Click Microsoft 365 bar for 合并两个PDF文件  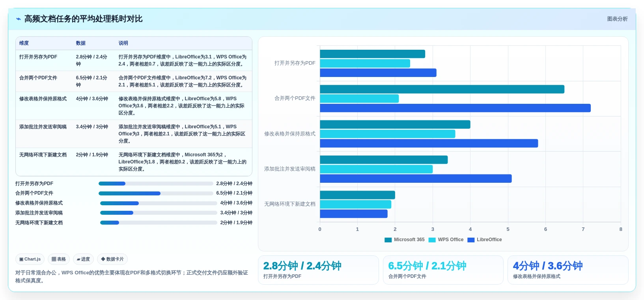442,89
